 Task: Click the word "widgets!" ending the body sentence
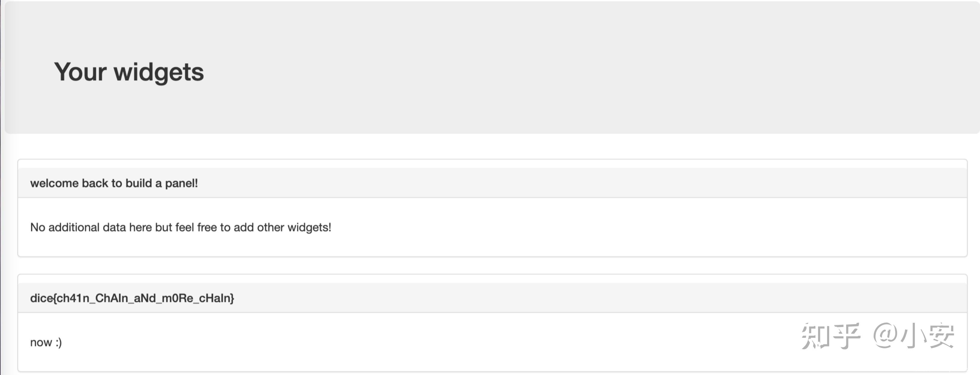tap(309, 227)
